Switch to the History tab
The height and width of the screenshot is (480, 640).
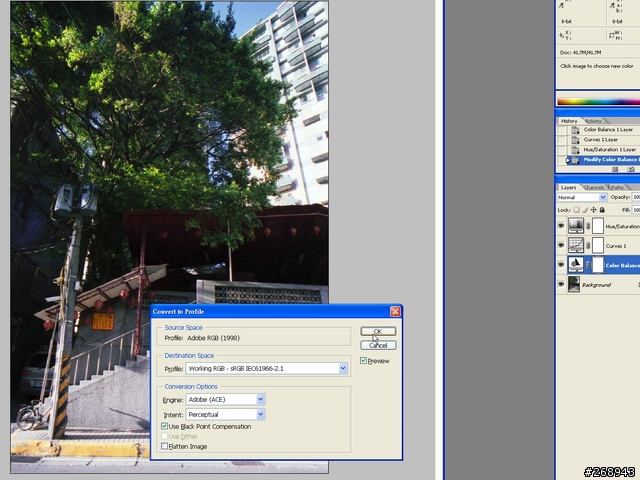[569, 121]
